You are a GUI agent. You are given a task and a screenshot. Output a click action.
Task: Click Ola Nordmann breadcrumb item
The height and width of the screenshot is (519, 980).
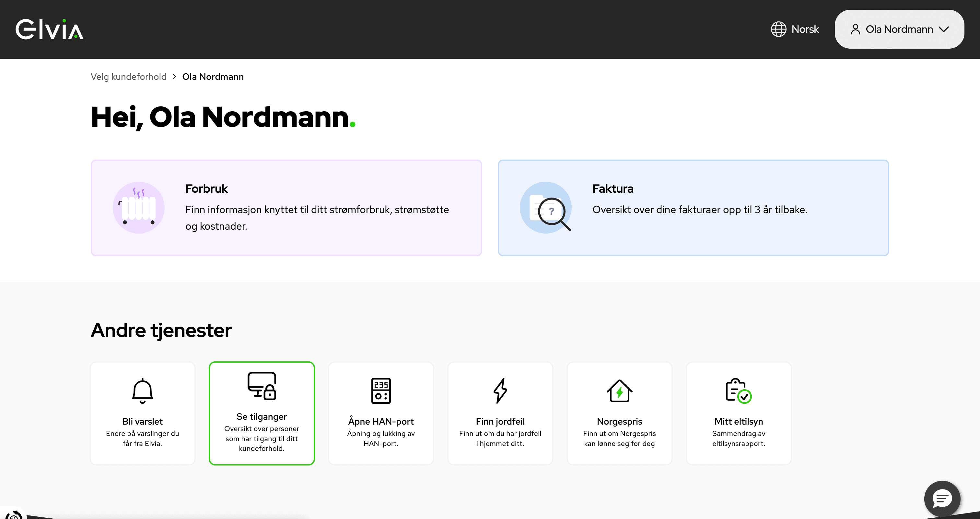[x=213, y=77]
